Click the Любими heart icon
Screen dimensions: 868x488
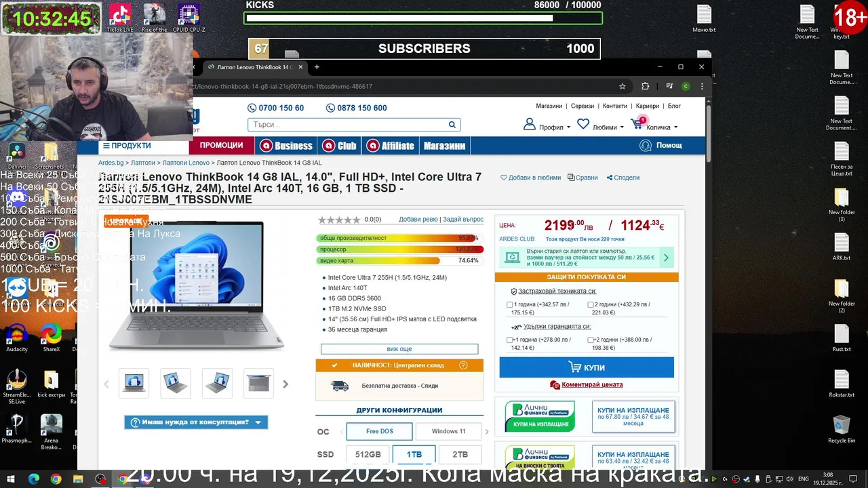(x=583, y=124)
